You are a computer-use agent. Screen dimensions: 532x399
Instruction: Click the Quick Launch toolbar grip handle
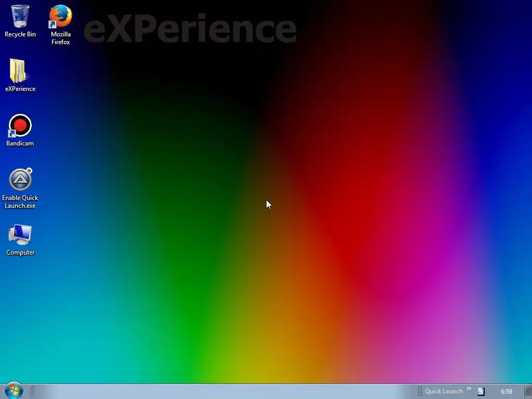coord(420,391)
